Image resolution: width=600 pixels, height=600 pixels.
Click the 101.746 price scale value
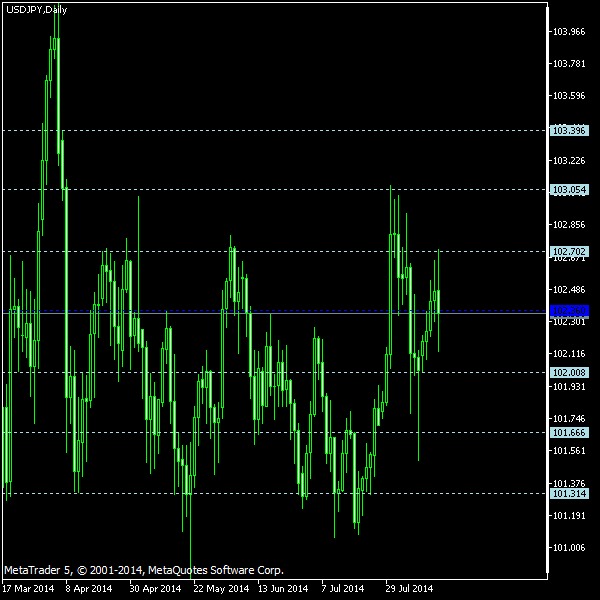pos(569,419)
